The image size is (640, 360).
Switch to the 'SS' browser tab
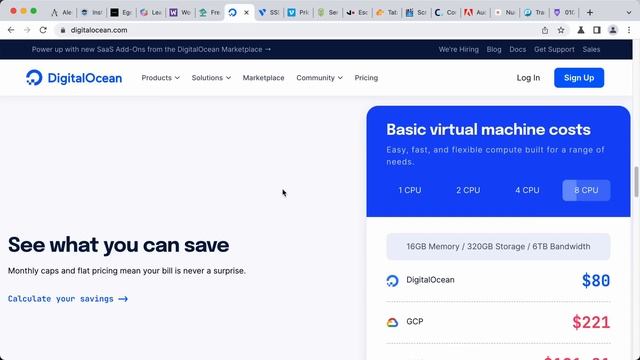click(x=269, y=13)
